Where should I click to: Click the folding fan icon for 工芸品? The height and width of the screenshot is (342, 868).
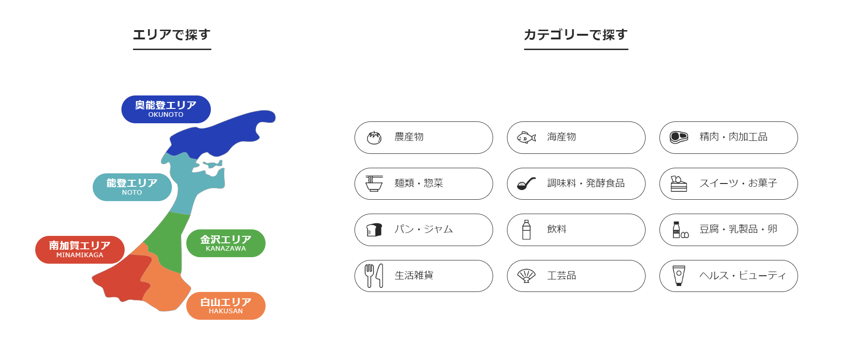click(526, 276)
